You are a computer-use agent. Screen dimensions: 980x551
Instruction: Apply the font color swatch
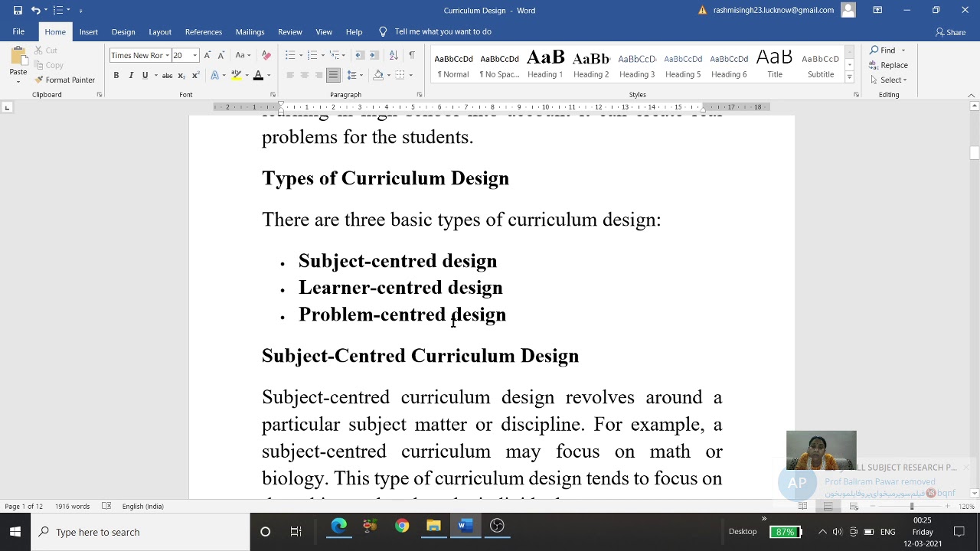[258, 75]
